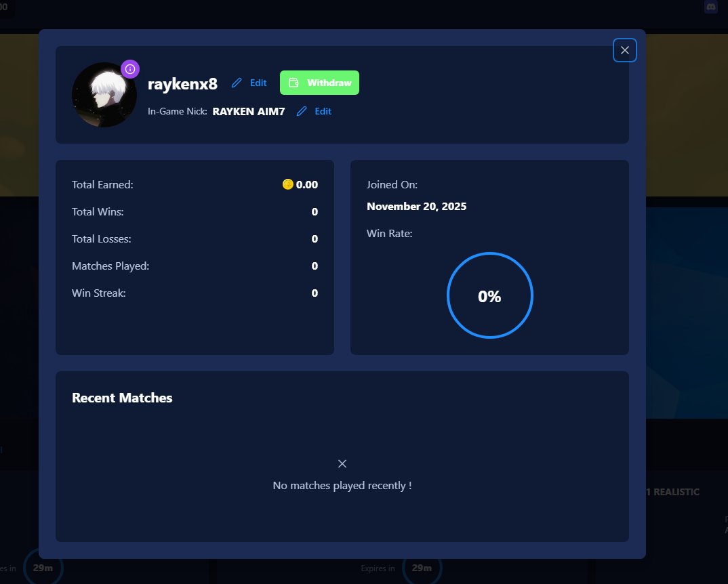Click the Joined On label
Viewport: 728px width, 584px height.
point(392,185)
